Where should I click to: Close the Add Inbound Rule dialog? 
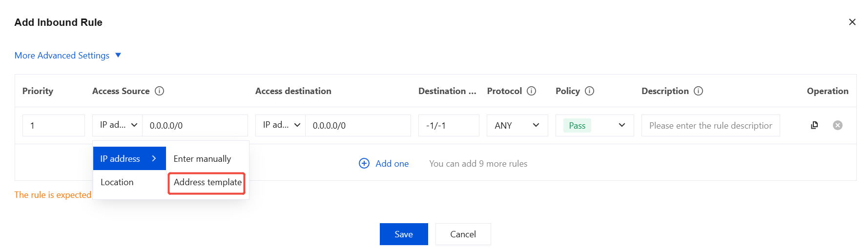(x=852, y=22)
